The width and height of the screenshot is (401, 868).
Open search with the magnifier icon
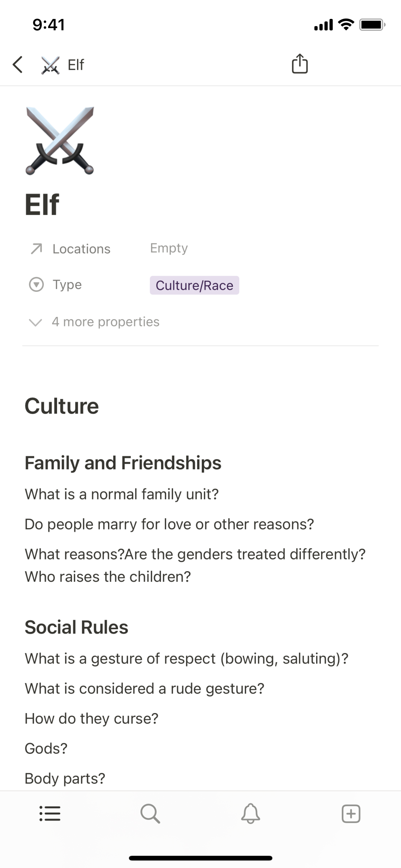150,814
